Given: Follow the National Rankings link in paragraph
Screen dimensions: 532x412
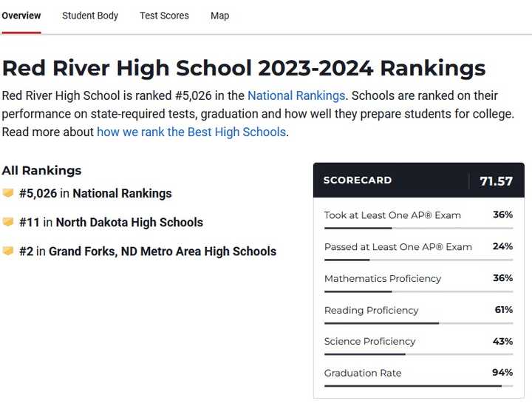Looking at the screenshot, I should tap(296, 95).
